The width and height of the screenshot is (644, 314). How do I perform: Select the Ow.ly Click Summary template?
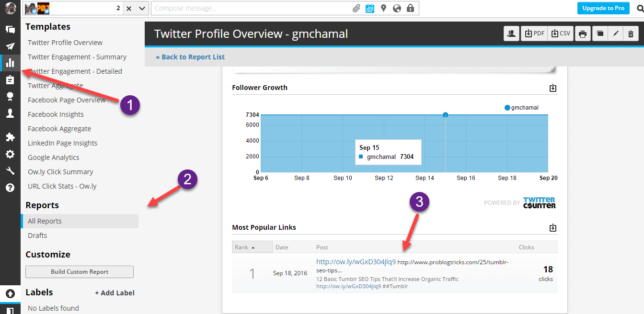pos(60,172)
